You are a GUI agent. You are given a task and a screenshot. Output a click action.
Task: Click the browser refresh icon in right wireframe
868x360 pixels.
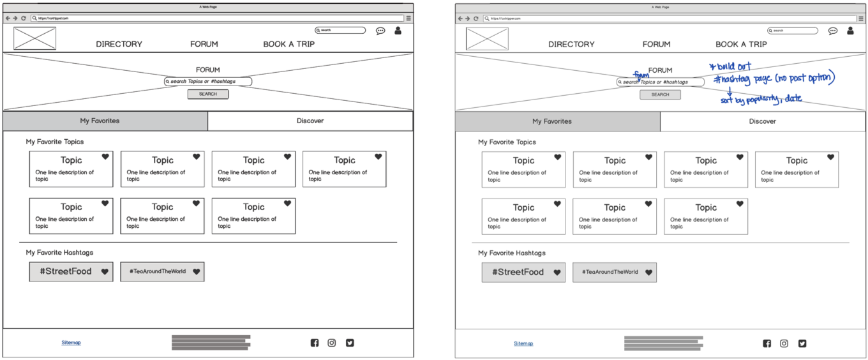476,19
